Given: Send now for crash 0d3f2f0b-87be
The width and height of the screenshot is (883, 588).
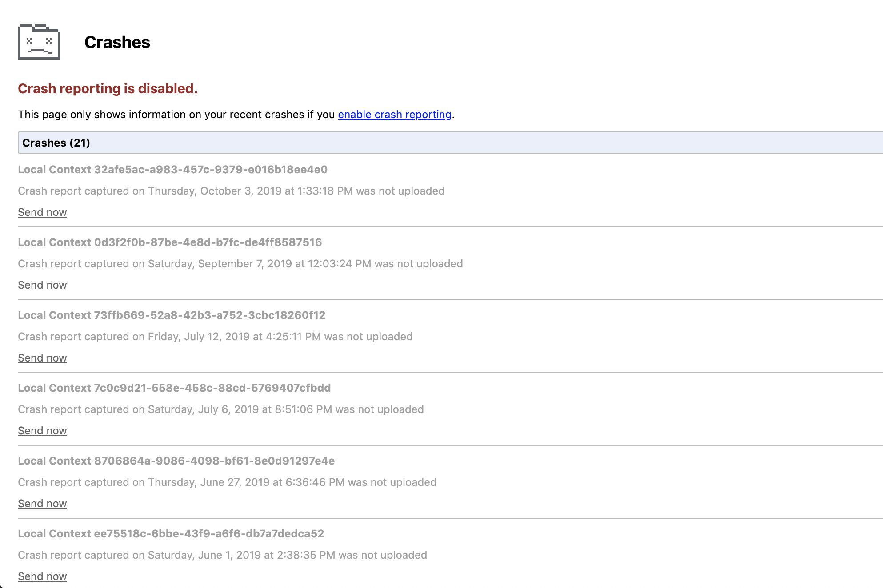Looking at the screenshot, I should click(x=42, y=285).
